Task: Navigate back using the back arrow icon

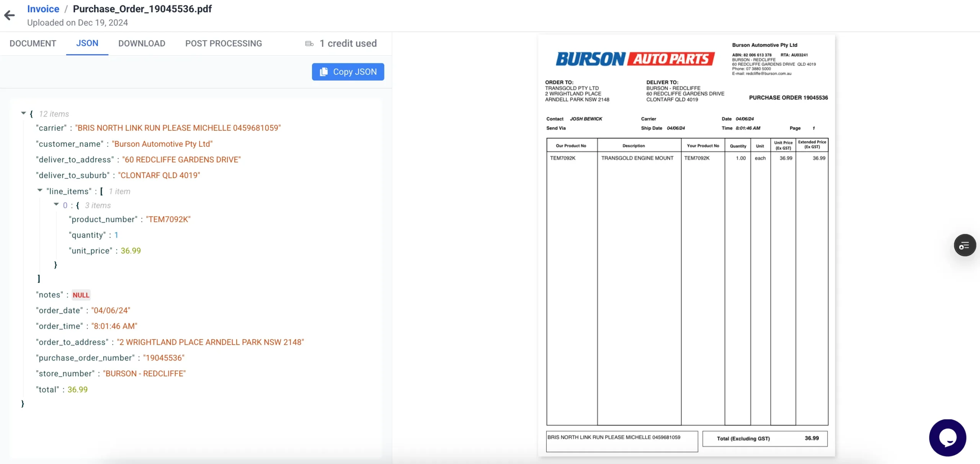Action: (10, 15)
